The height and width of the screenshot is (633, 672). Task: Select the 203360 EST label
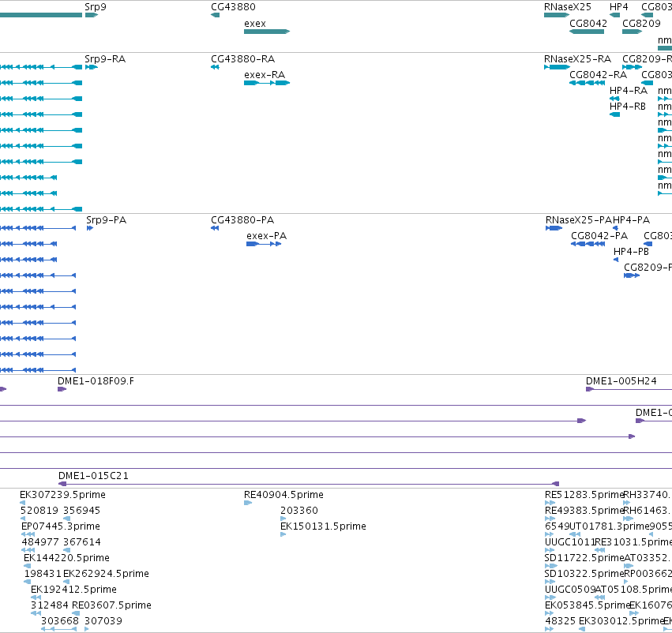tap(299, 510)
